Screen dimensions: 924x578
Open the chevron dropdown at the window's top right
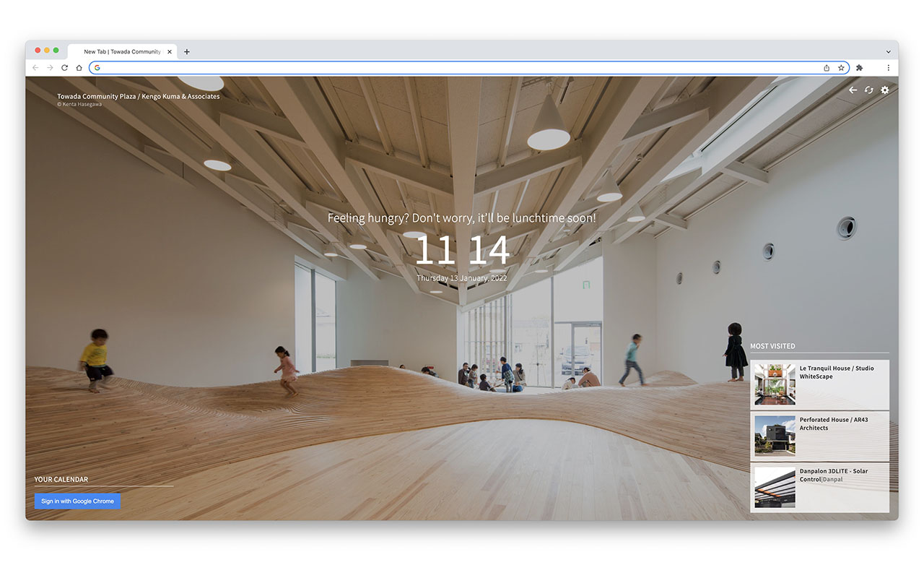tap(888, 51)
